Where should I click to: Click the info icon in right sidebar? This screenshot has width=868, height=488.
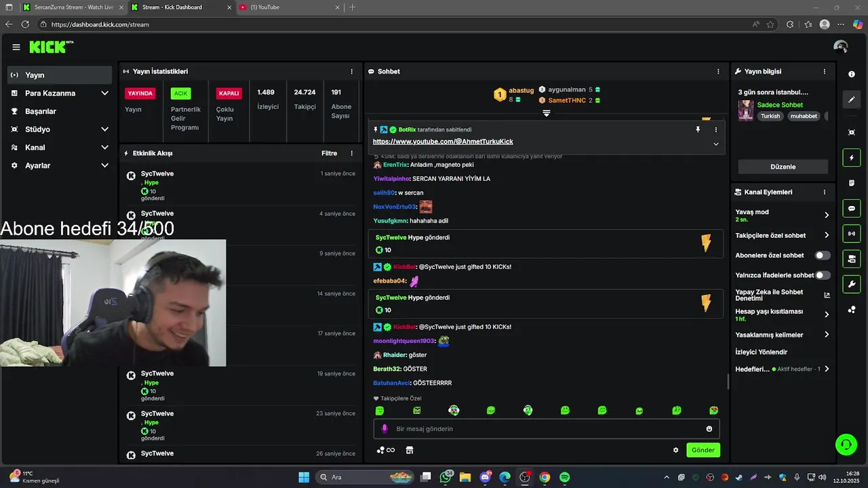852,75
